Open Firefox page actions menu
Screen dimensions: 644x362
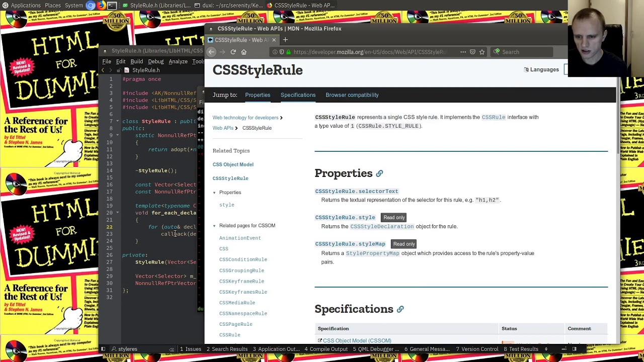(x=463, y=52)
